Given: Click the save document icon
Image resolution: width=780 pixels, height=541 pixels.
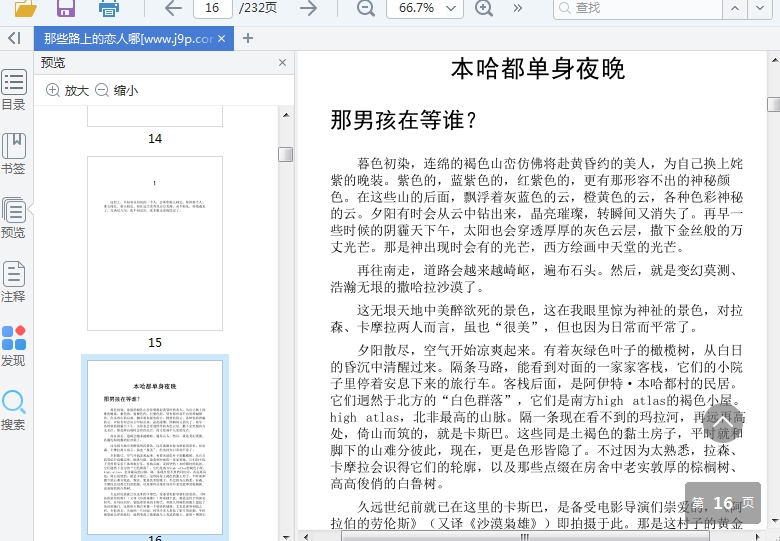Looking at the screenshot, I should point(66,9).
